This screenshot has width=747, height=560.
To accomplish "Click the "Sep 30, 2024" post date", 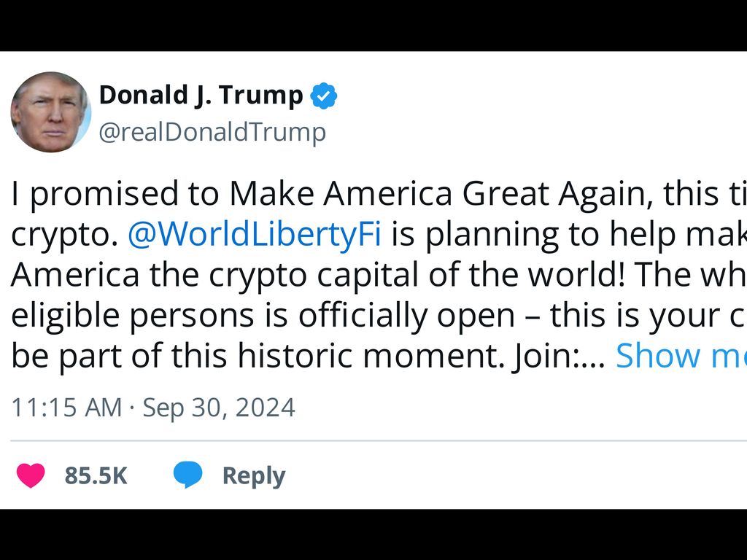I will click(x=219, y=408).
